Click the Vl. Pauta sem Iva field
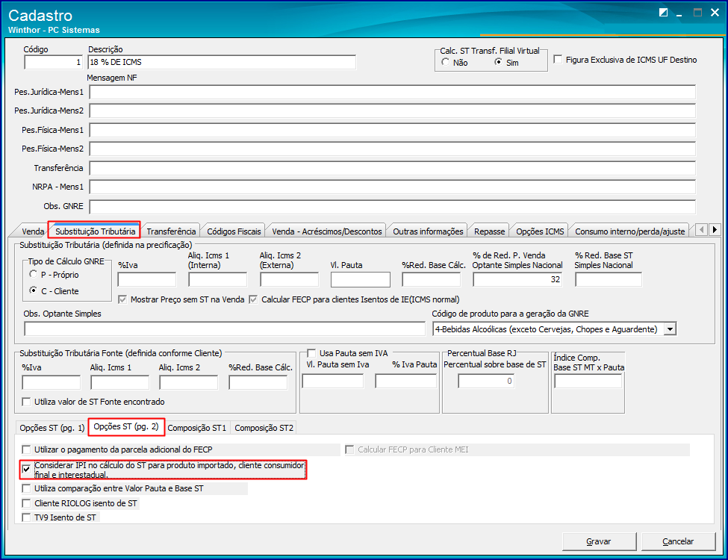 333,382
